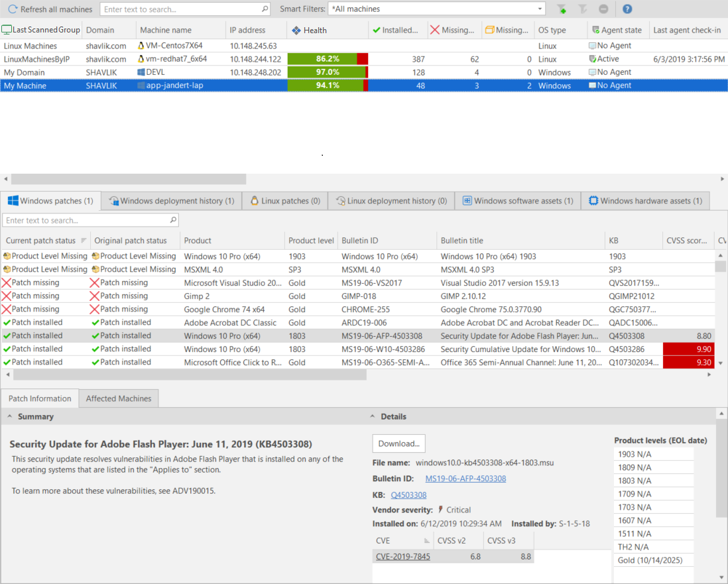This screenshot has width=728, height=584.
Task: Open help with the question mark icon
Action: 627,9
